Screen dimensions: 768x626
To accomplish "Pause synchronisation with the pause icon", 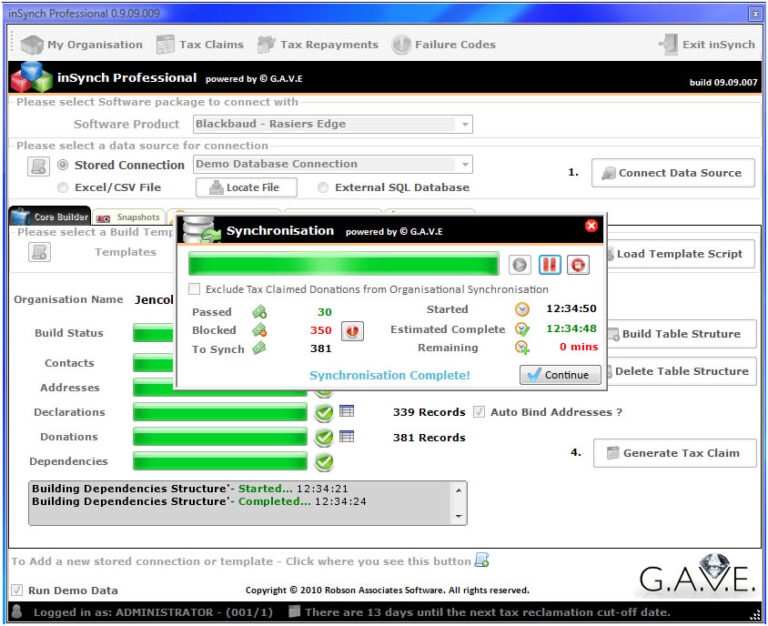I will pos(549,265).
